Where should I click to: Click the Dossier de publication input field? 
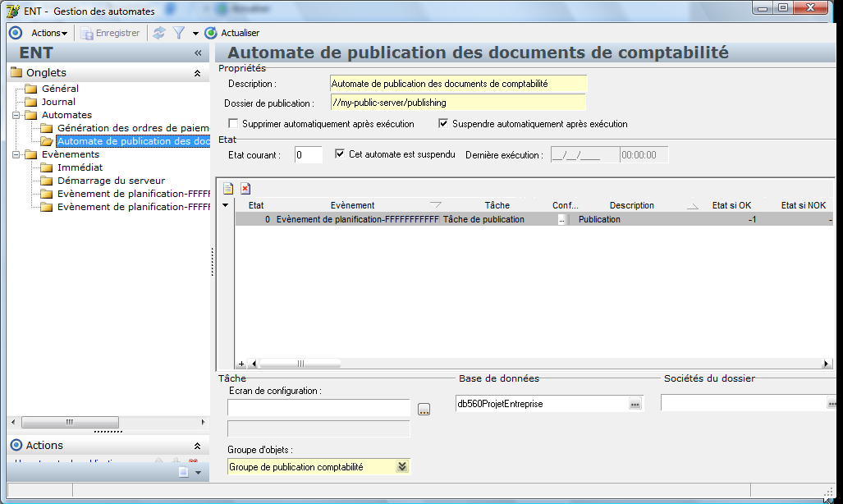(x=458, y=103)
